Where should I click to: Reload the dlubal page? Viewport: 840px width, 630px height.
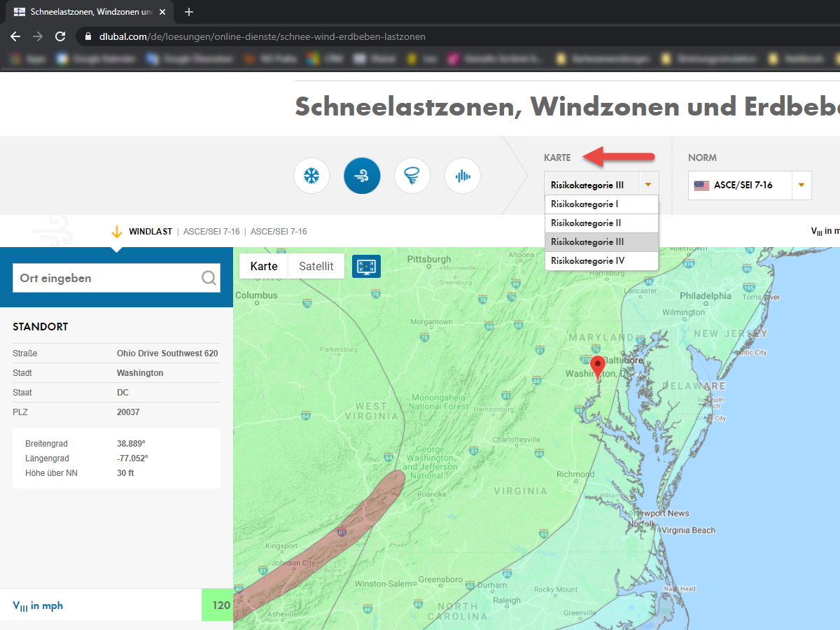[x=60, y=36]
